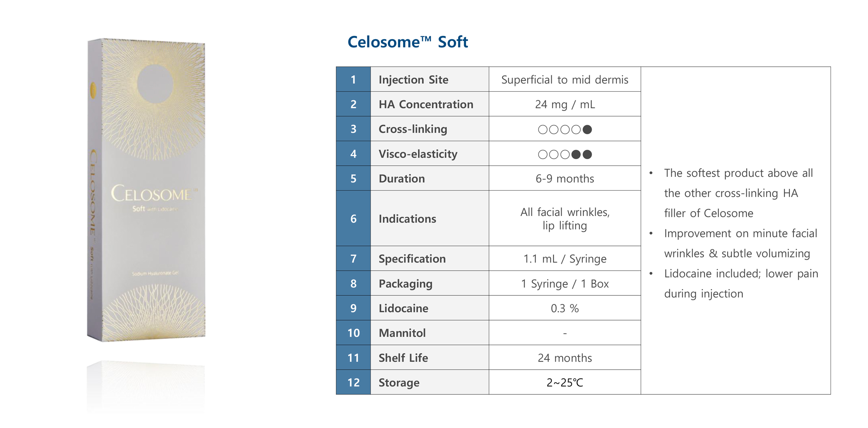Click the Mannitol row label
The height and width of the screenshot is (428, 868).
pyautogui.click(x=402, y=333)
